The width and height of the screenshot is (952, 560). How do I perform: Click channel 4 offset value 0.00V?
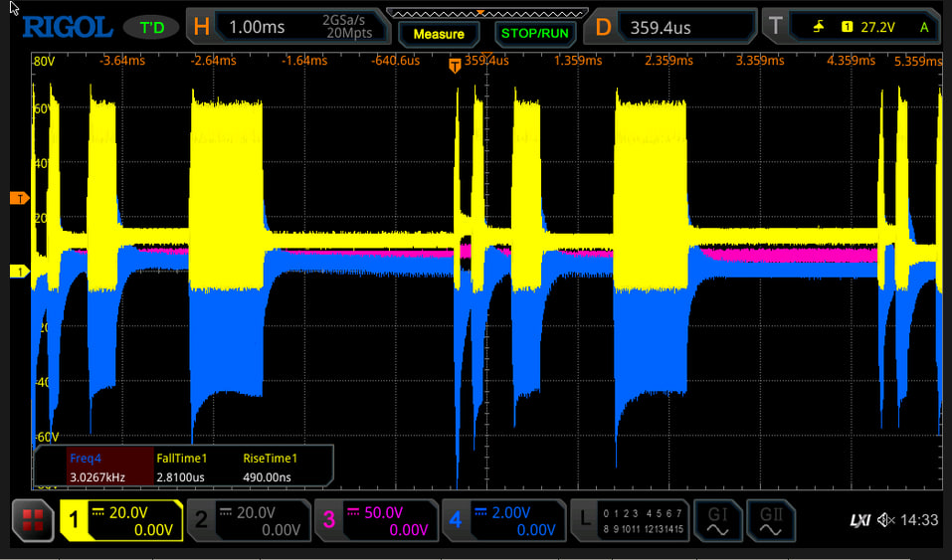[x=536, y=531]
